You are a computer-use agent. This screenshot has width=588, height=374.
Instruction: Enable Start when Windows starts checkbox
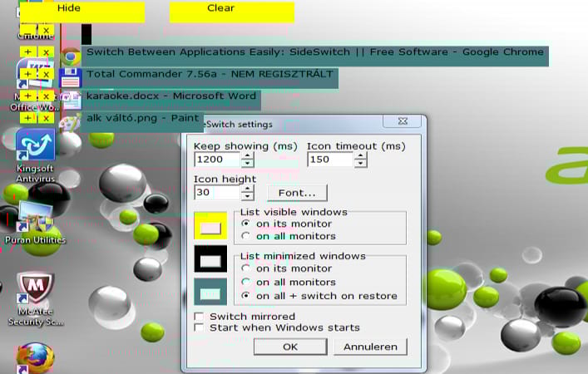pos(199,327)
